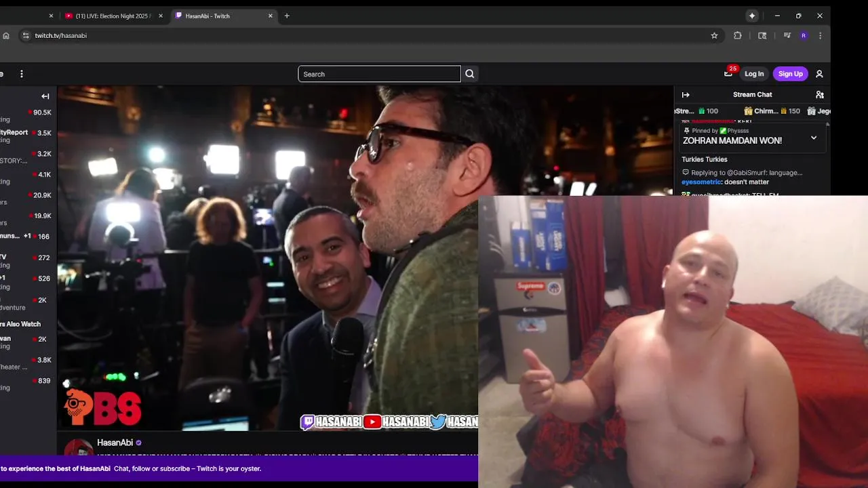Click the Stream Chat heading

[x=752, y=95]
